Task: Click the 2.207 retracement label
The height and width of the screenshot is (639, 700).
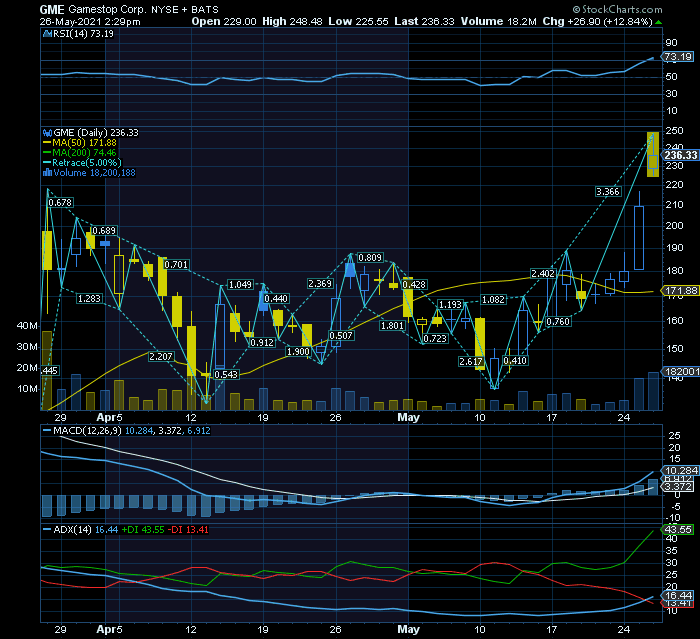Action: pyautogui.click(x=161, y=356)
